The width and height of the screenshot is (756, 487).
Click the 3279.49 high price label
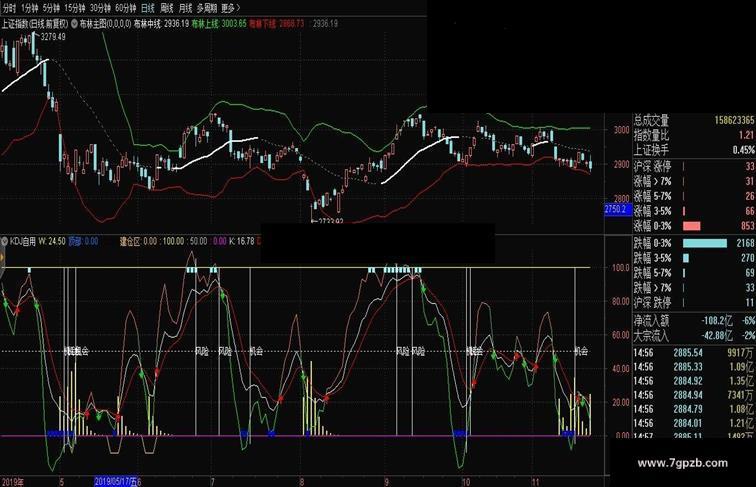pyautogui.click(x=53, y=37)
